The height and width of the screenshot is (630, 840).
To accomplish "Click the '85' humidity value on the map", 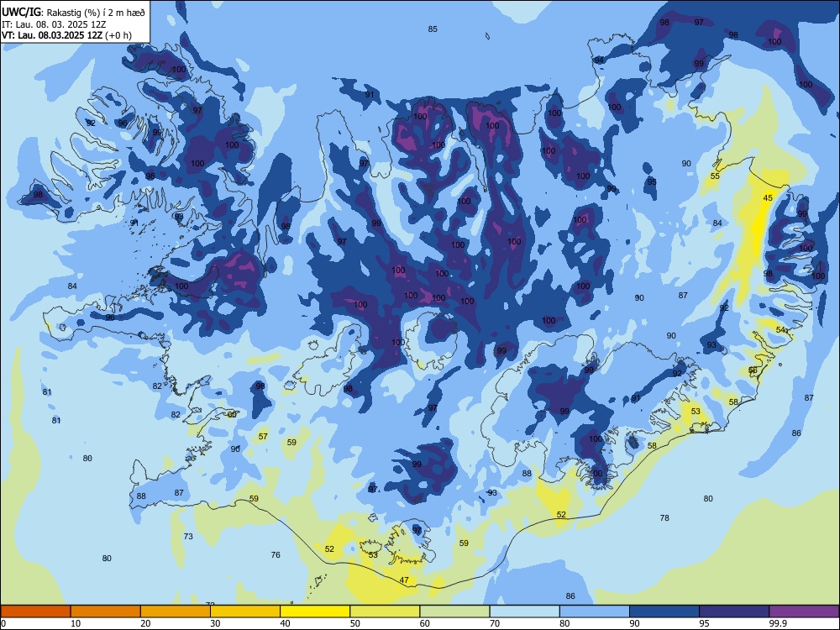I will click(x=433, y=29).
